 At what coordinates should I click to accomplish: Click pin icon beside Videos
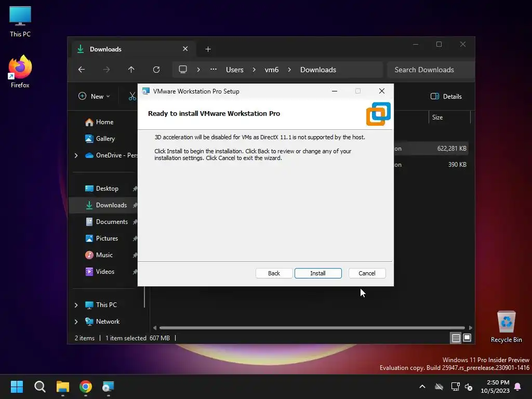[x=135, y=272]
